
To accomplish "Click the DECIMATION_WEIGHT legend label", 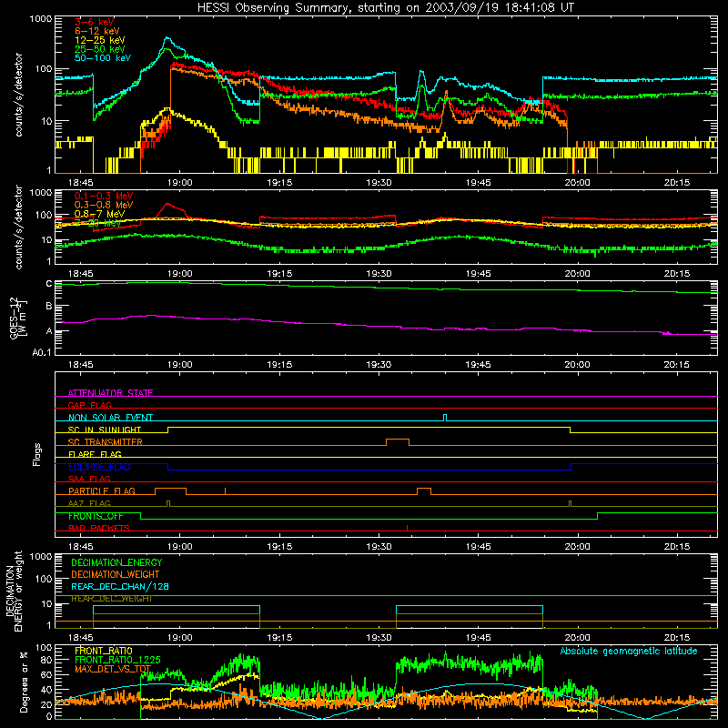I will (x=116, y=574).
